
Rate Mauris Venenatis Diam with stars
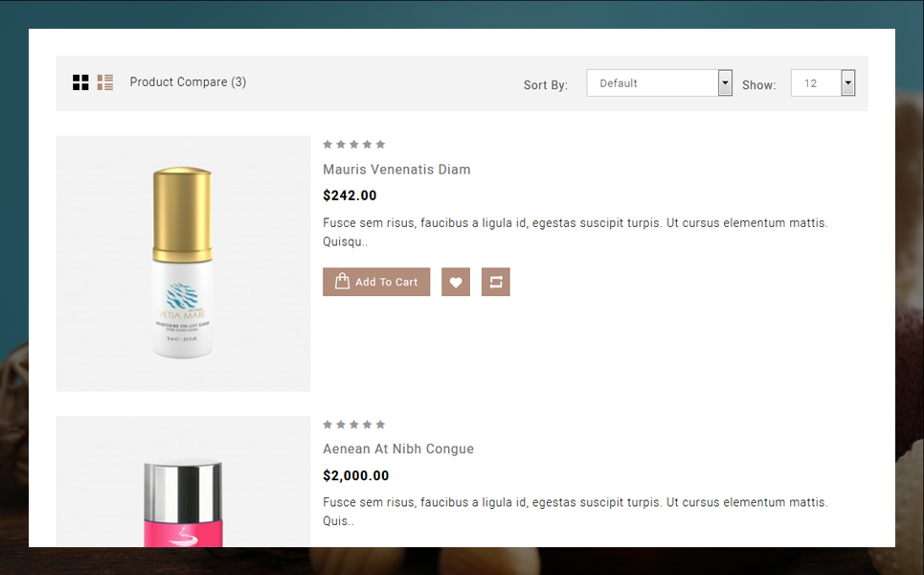coord(354,145)
